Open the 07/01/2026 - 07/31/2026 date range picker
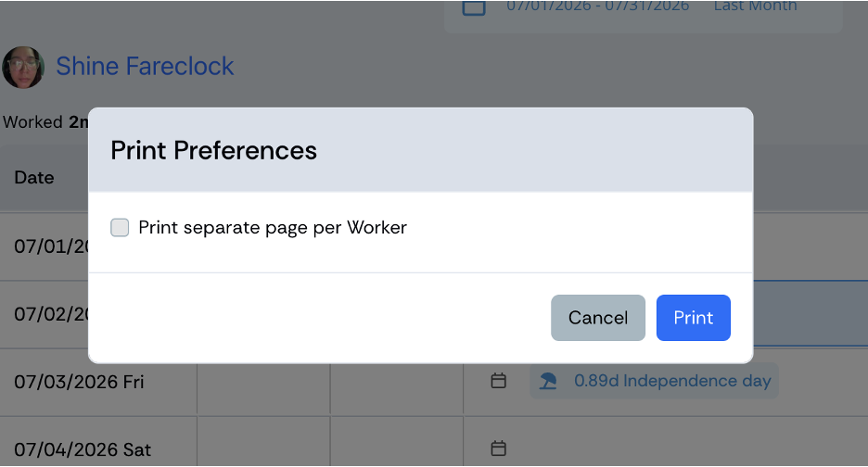 [597, 6]
